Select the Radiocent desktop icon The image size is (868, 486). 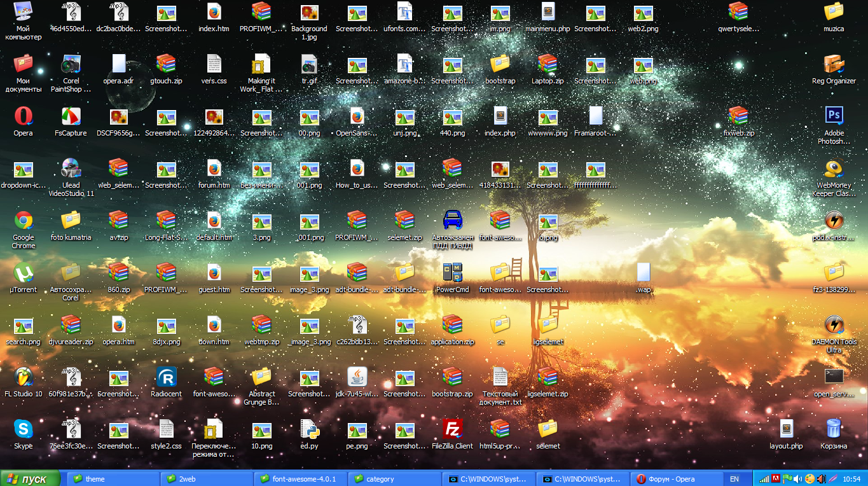pos(166,378)
